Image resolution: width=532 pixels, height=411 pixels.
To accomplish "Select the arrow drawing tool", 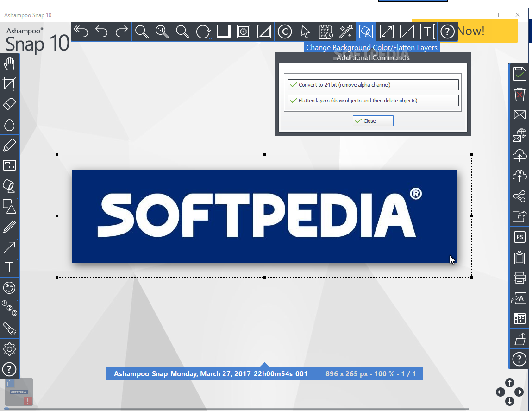I will [9, 247].
